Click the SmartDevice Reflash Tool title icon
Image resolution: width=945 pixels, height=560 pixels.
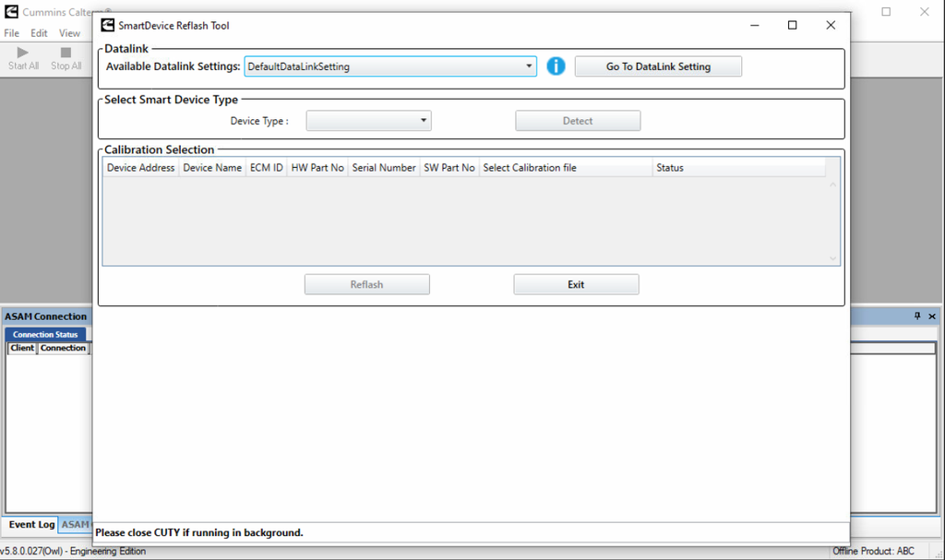(x=106, y=26)
